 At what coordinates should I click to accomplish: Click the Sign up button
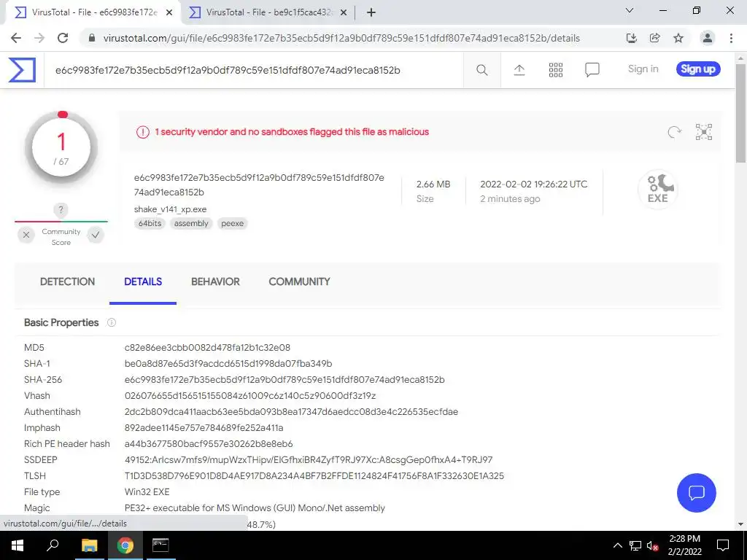click(x=698, y=69)
